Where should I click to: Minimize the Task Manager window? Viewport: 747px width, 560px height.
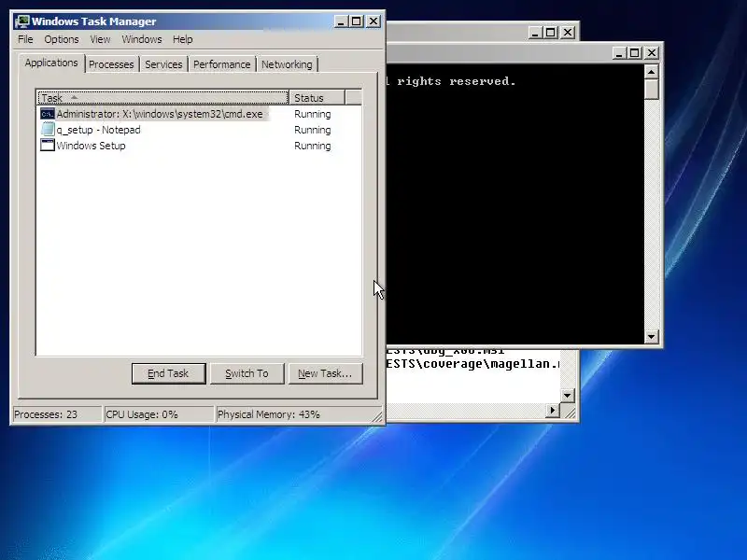[x=341, y=21]
